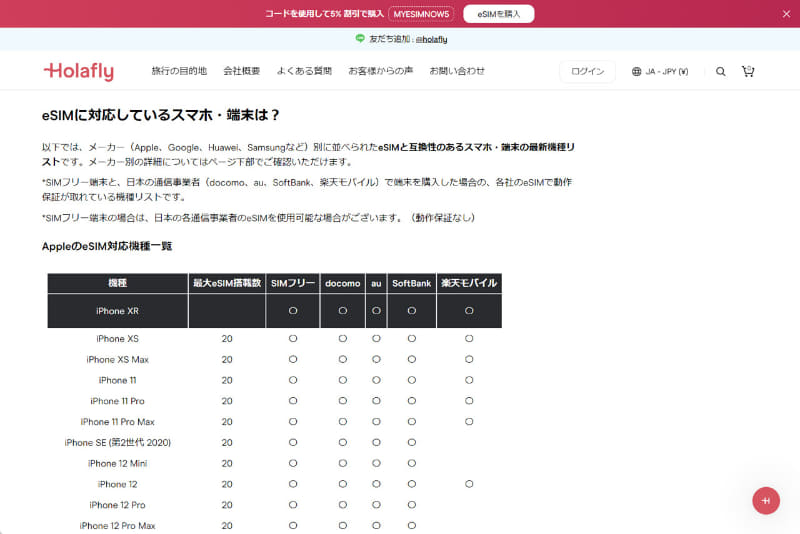Click docomo circle in iPhone XS Max row
Viewport: 800px width, 534px height.
[x=343, y=360]
